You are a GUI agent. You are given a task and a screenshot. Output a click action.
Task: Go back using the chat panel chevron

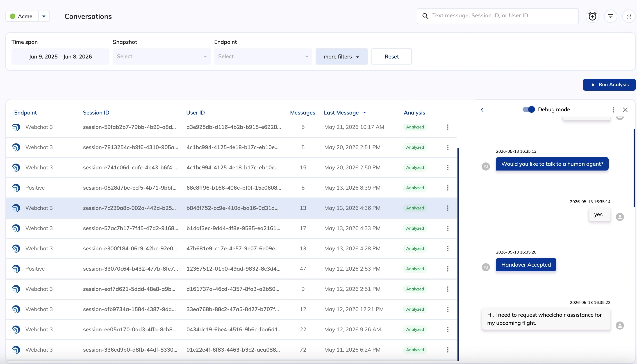pyautogui.click(x=482, y=110)
